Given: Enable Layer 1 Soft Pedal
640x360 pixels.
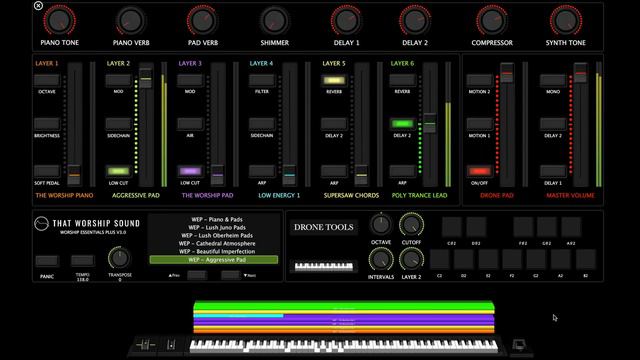Looking at the screenshot, I should coord(47,171).
